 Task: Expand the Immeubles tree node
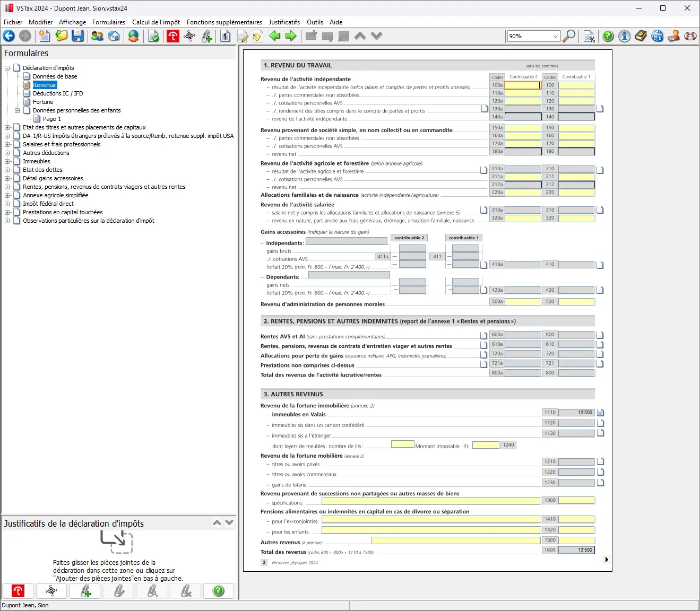(7, 161)
